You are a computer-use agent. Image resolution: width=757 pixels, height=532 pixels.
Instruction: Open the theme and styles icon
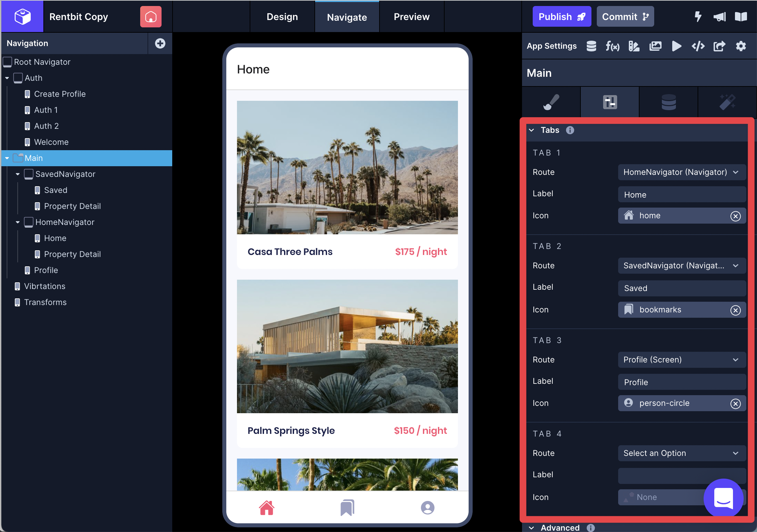[x=634, y=46]
